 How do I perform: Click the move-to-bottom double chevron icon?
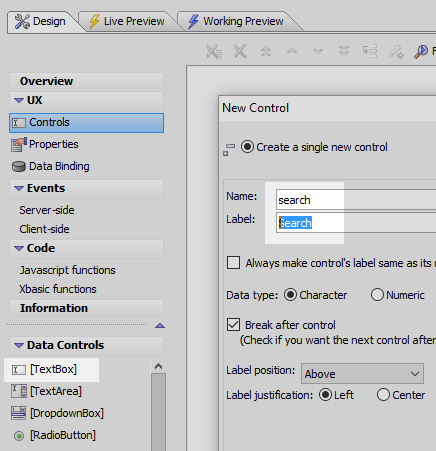[344, 51]
